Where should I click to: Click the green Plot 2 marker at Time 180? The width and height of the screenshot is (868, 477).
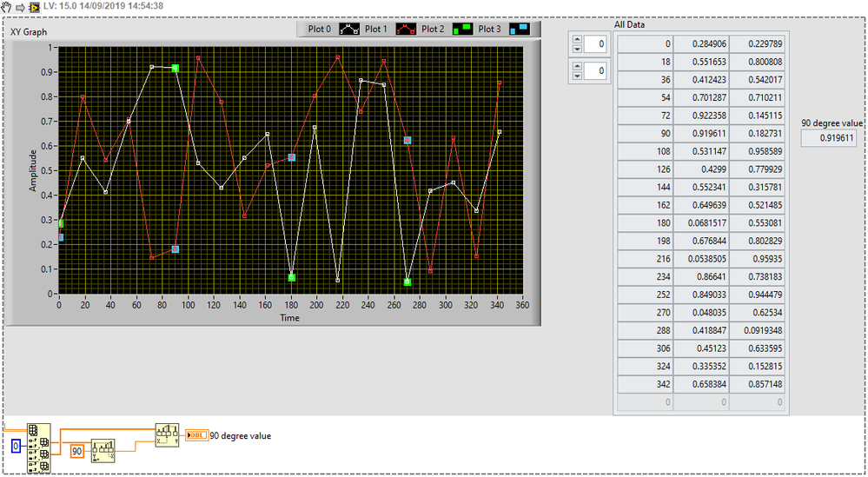point(292,278)
